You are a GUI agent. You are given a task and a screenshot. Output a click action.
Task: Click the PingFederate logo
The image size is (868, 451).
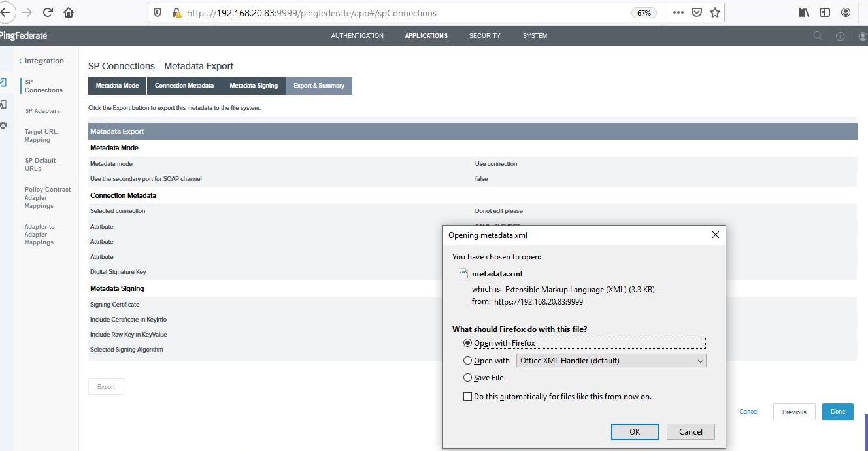(24, 35)
